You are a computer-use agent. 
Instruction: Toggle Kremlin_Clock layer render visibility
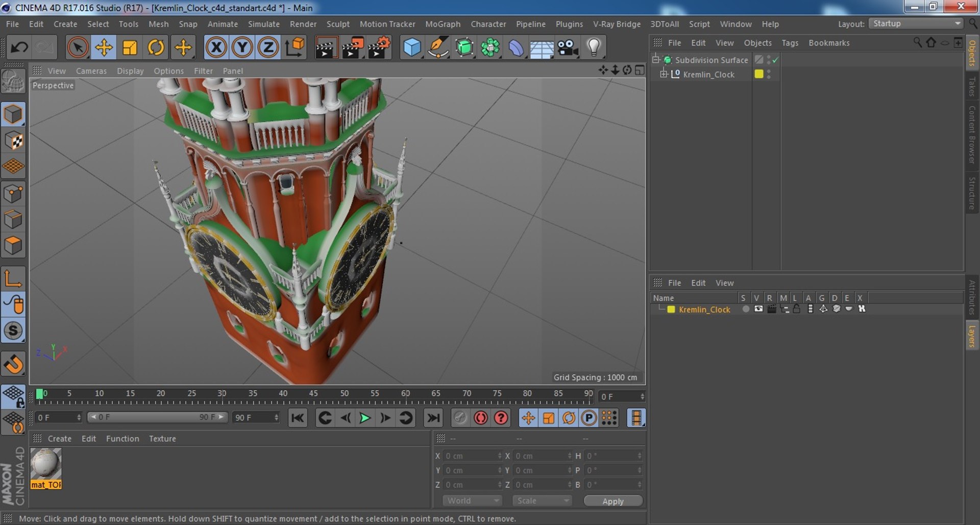[x=771, y=309]
